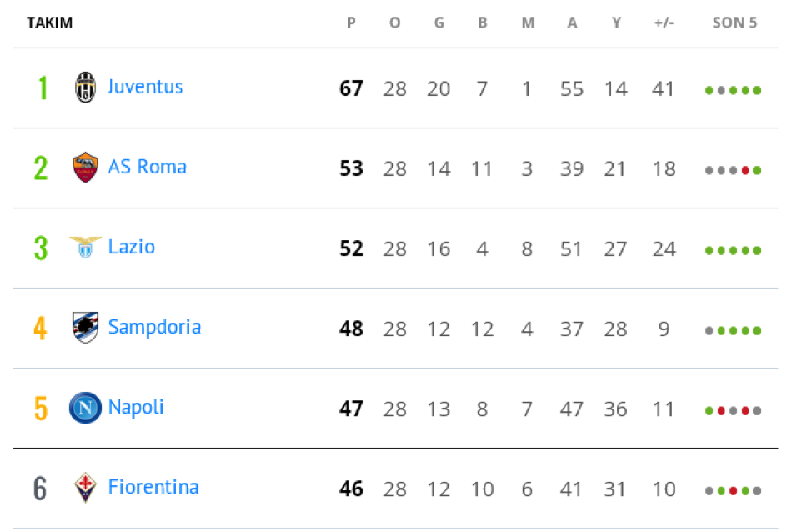The image size is (787, 532).
Task: Click Fiorentina's red loss form dot
Action: pos(734,491)
